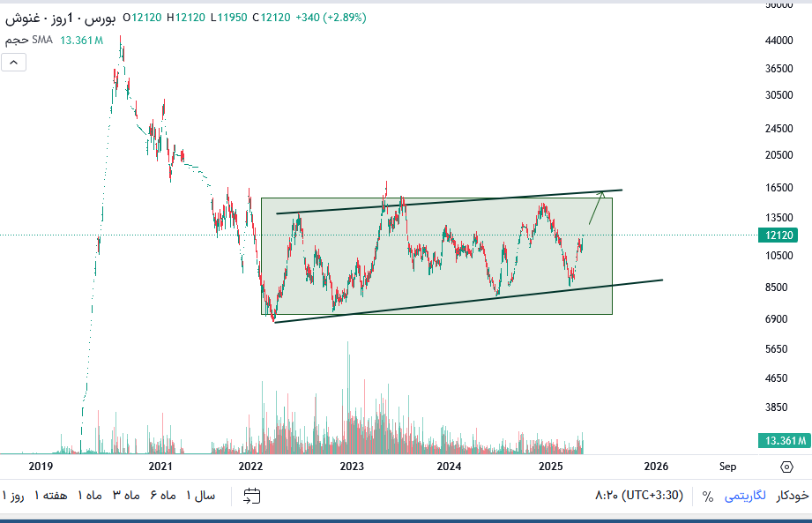Viewport: 812px width, 523px height.
Task: Click the 2019 label on time axis
Action: (x=41, y=467)
